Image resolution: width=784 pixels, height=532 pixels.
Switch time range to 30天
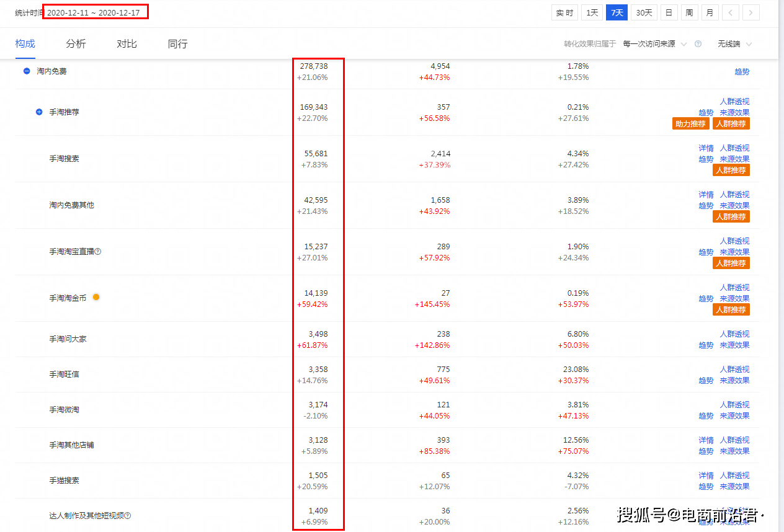[644, 13]
